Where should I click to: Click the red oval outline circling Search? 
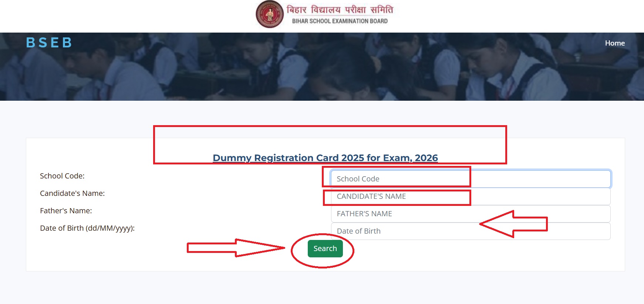[x=323, y=251]
